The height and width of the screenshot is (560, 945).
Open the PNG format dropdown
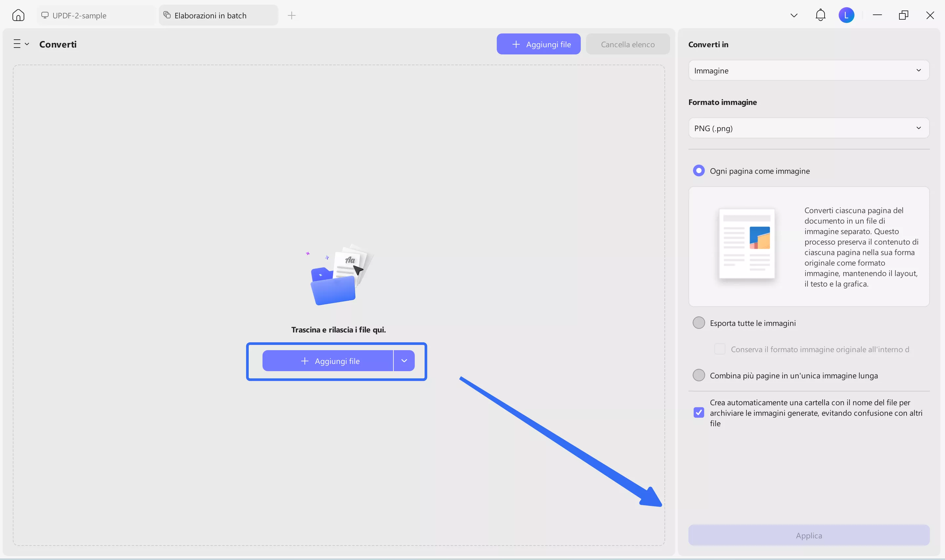coord(808,128)
